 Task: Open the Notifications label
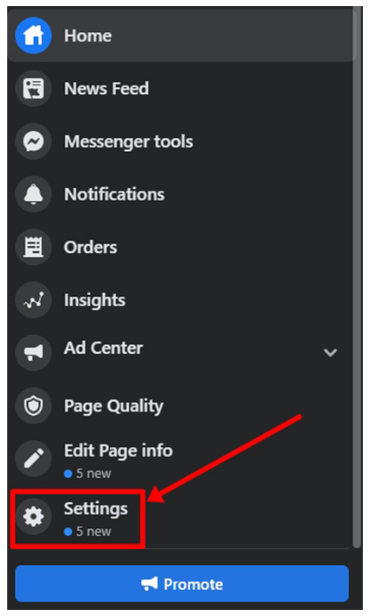[x=114, y=194]
